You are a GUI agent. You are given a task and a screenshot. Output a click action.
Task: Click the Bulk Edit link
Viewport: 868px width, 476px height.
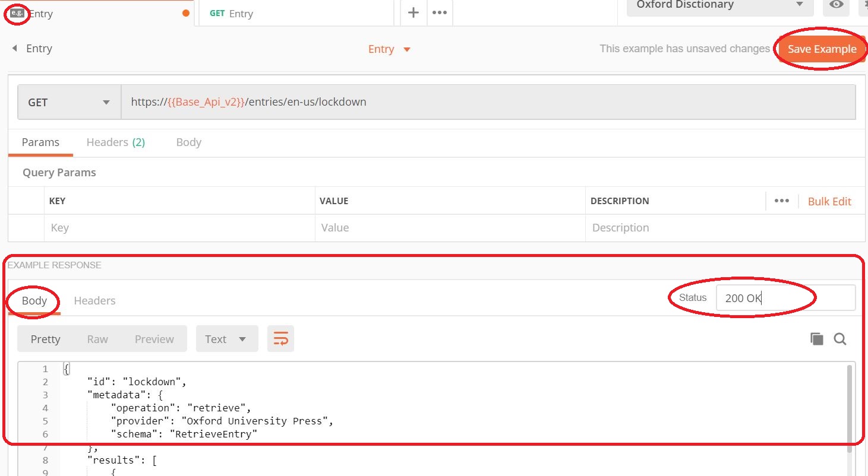pyautogui.click(x=829, y=201)
